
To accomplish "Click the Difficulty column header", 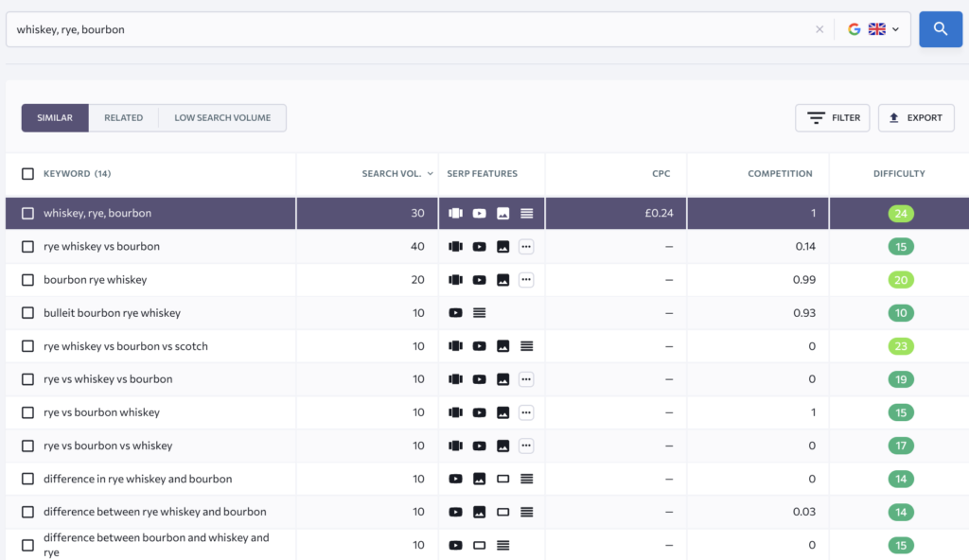I will click(x=899, y=174).
